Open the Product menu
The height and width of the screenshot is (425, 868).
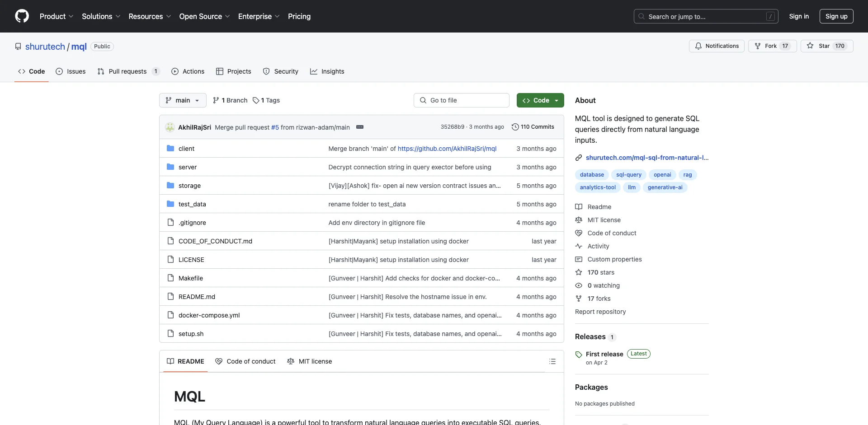[x=57, y=16]
